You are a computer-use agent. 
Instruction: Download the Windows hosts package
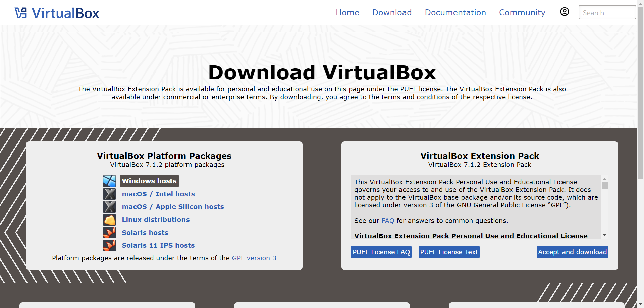click(x=149, y=181)
